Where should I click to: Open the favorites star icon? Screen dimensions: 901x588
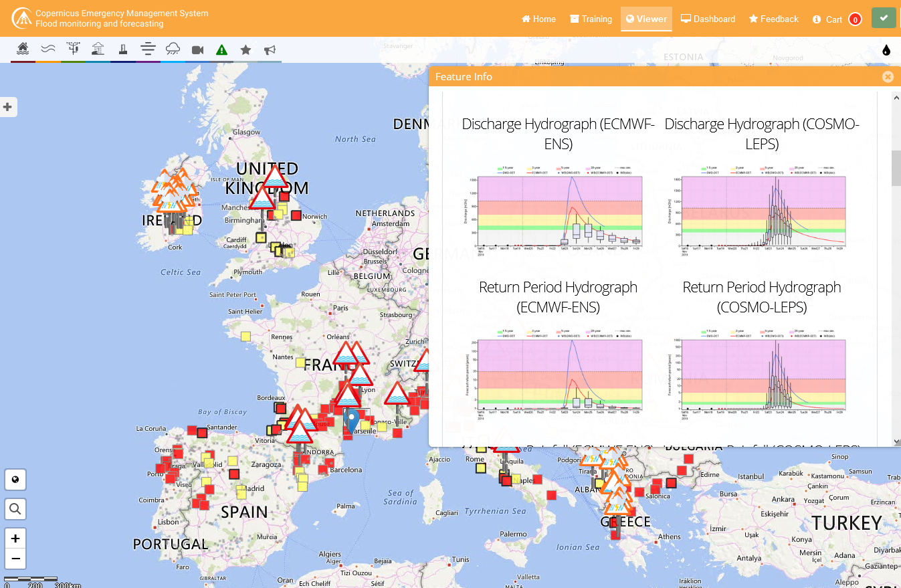point(246,49)
